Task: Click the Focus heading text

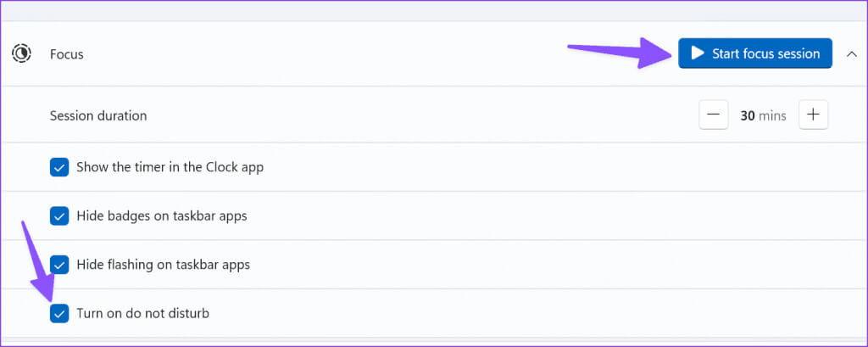Action: [66, 54]
